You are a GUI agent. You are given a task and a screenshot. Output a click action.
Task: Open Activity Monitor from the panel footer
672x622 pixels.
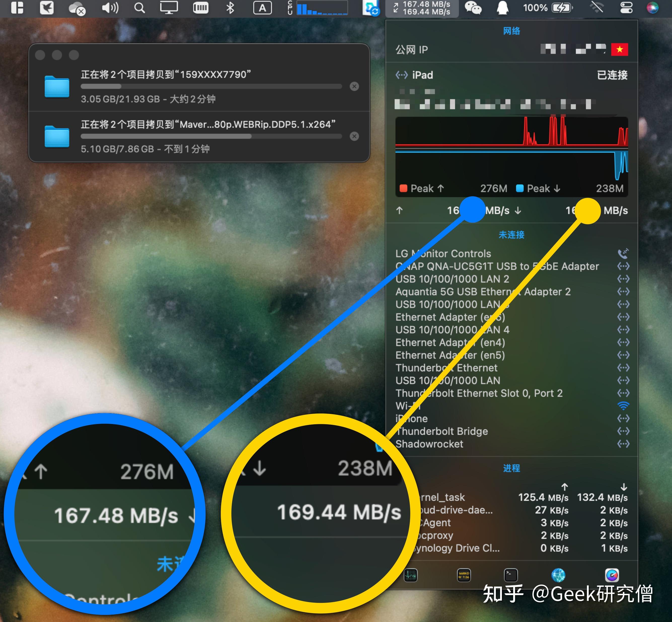[410, 575]
